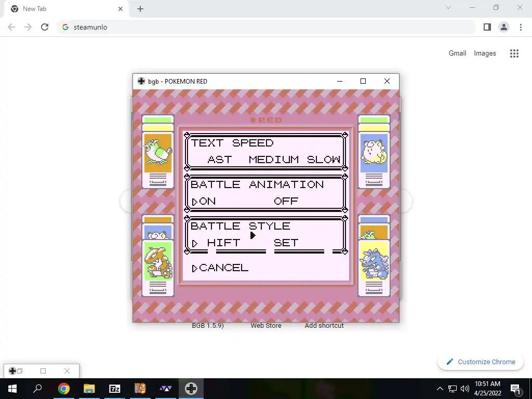This screenshot has height=399, width=532.
Task: Open the taskbar clock and date
Action: pyautogui.click(x=487, y=389)
